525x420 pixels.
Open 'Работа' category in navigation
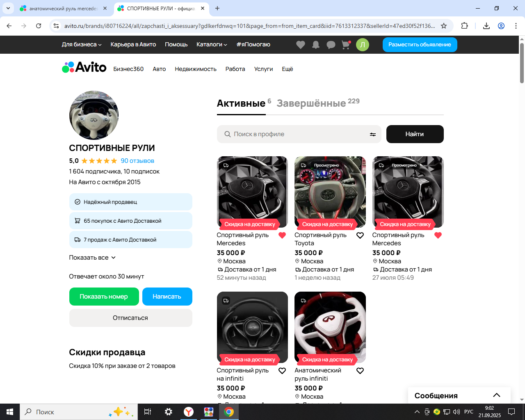click(235, 69)
